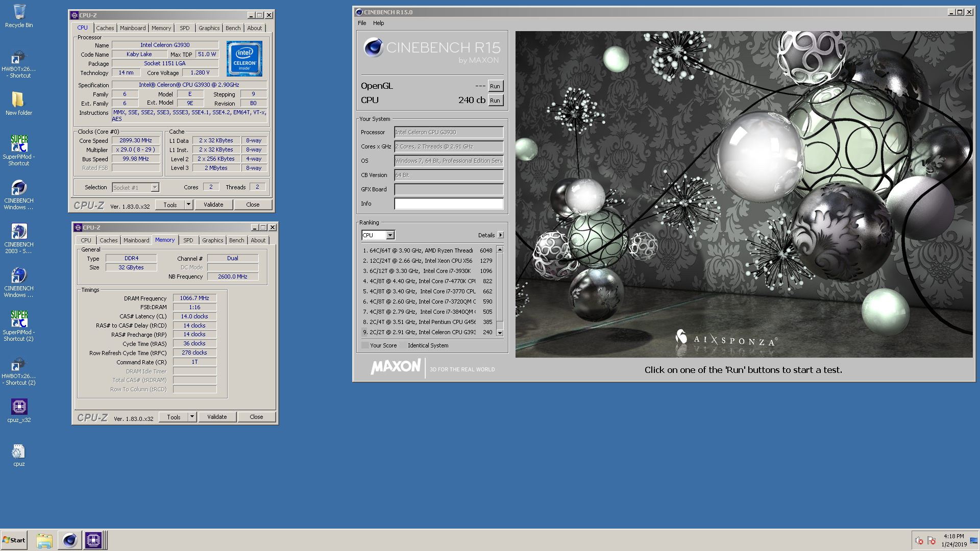Image resolution: width=980 pixels, height=551 pixels.
Task: Click the GFX Board field
Action: click(x=449, y=189)
